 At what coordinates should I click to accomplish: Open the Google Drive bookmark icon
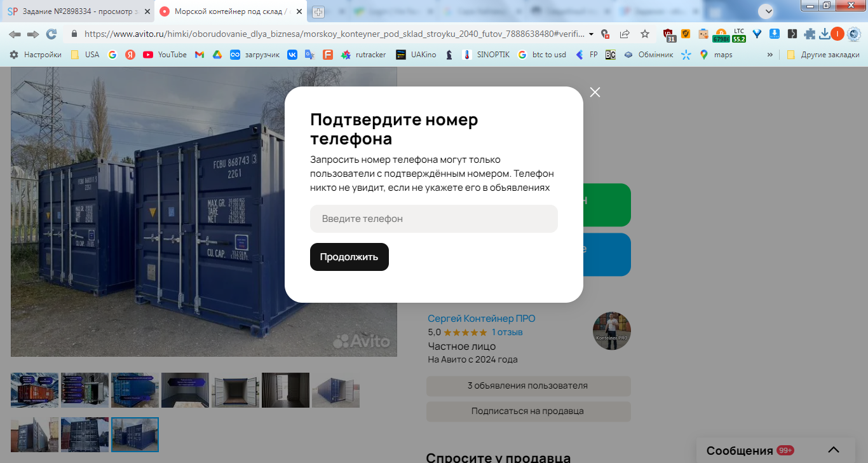pos(217,55)
